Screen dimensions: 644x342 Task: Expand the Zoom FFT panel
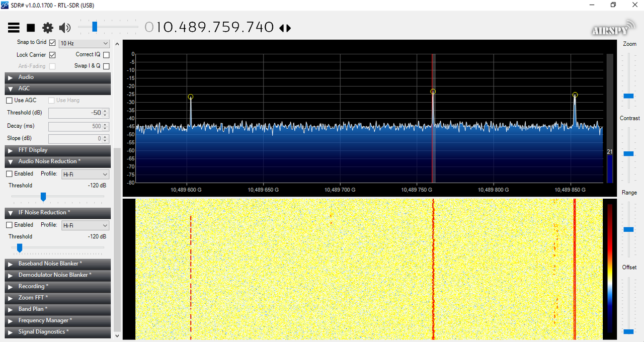pos(58,298)
